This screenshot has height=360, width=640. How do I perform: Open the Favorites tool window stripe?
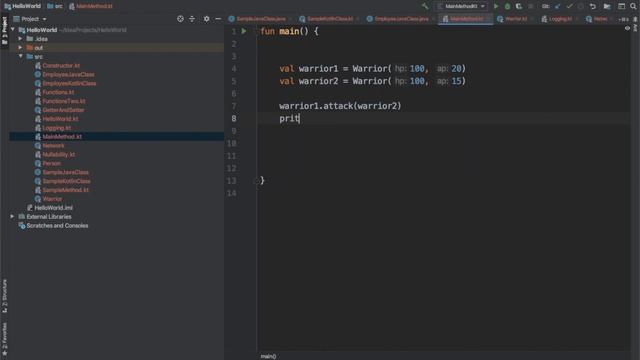[4, 339]
